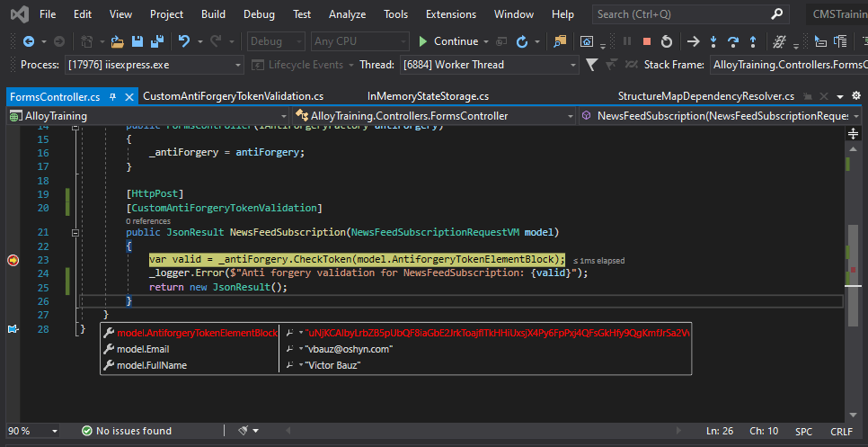Viewport: 868px width, 447px height.
Task: Click the Step Over icon
Action: tap(733, 41)
